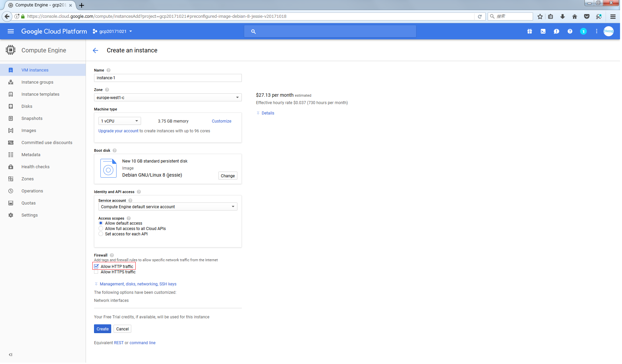Click the Disks sidebar icon
622x364 pixels.
pos(11,106)
